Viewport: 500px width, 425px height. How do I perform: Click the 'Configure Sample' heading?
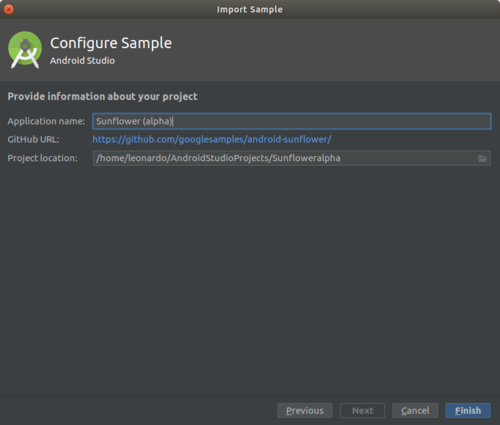coord(111,43)
